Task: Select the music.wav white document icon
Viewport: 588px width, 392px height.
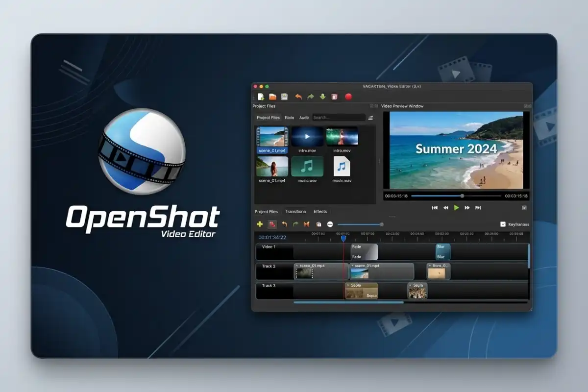Action: pos(342,166)
